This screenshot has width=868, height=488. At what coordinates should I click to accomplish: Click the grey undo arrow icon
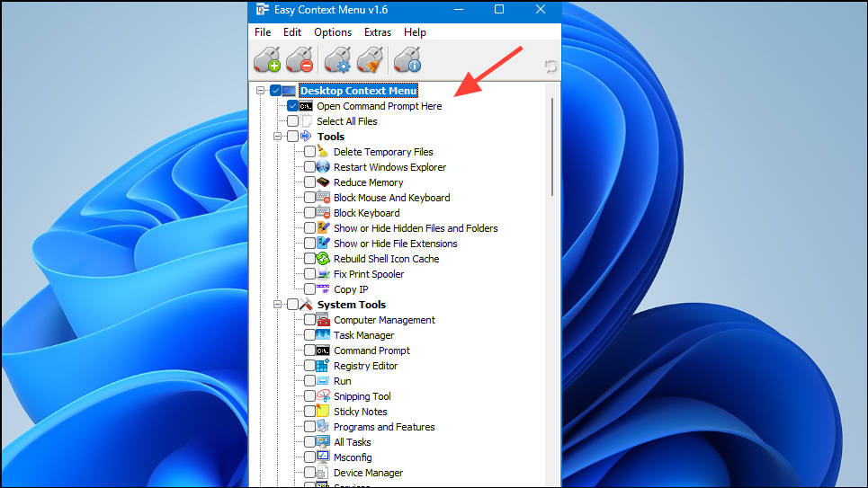[550, 67]
